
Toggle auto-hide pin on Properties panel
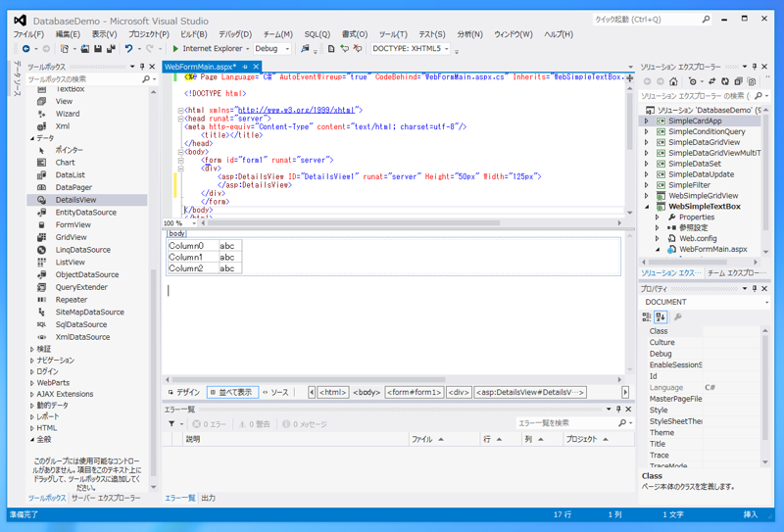coord(755,288)
